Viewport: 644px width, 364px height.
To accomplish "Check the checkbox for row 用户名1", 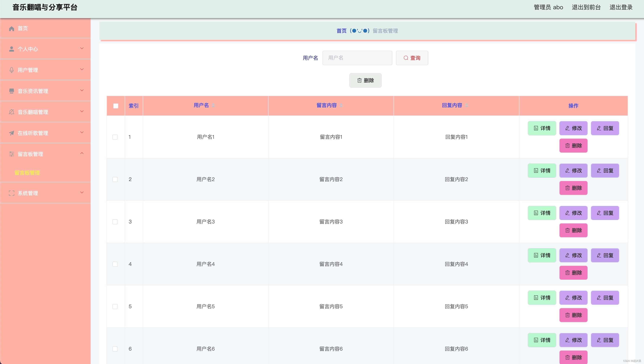I will coord(115,137).
